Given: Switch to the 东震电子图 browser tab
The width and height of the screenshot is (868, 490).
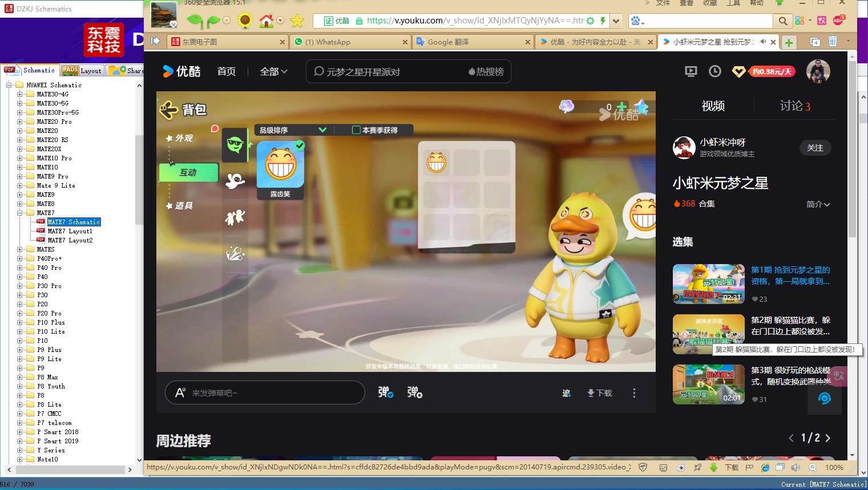Looking at the screenshot, I should pos(227,42).
